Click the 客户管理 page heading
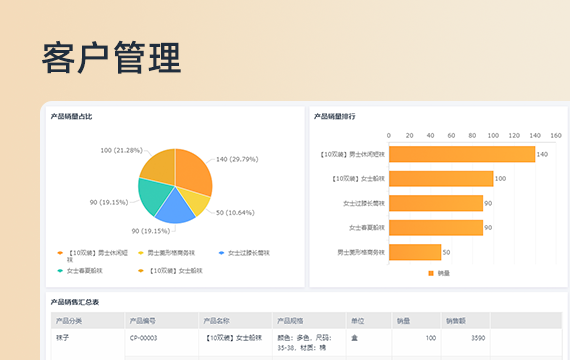 click(x=112, y=58)
